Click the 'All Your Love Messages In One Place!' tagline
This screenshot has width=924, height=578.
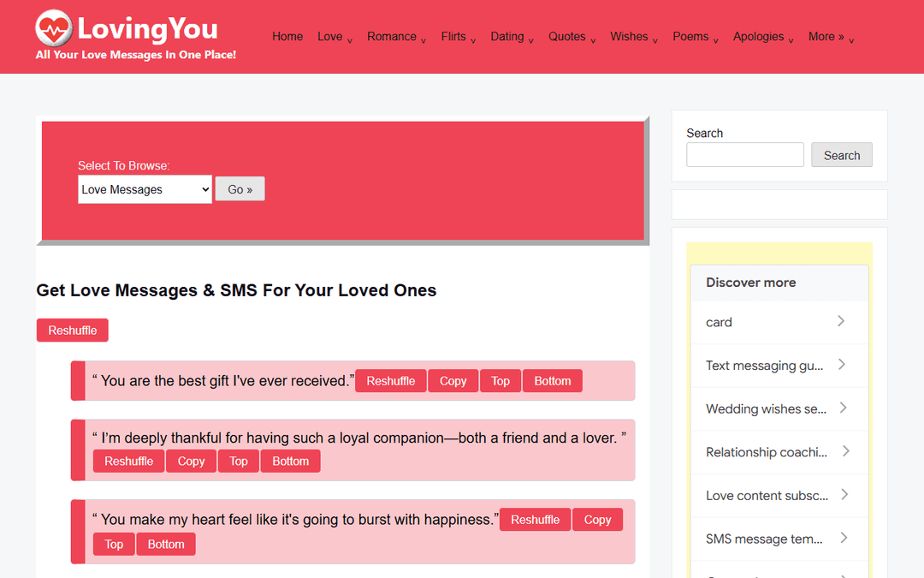tap(135, 55)
